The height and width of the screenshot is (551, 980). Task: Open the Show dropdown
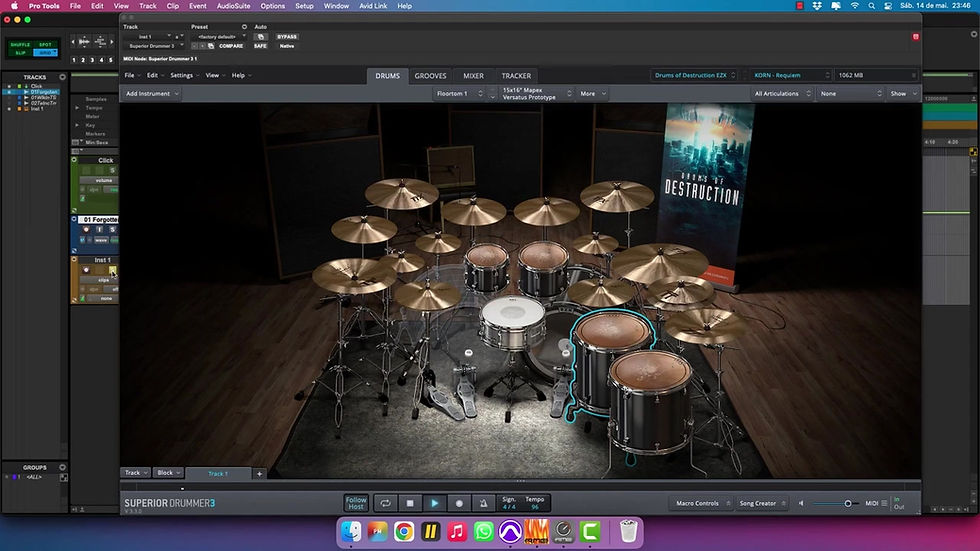tap(903, 94)
